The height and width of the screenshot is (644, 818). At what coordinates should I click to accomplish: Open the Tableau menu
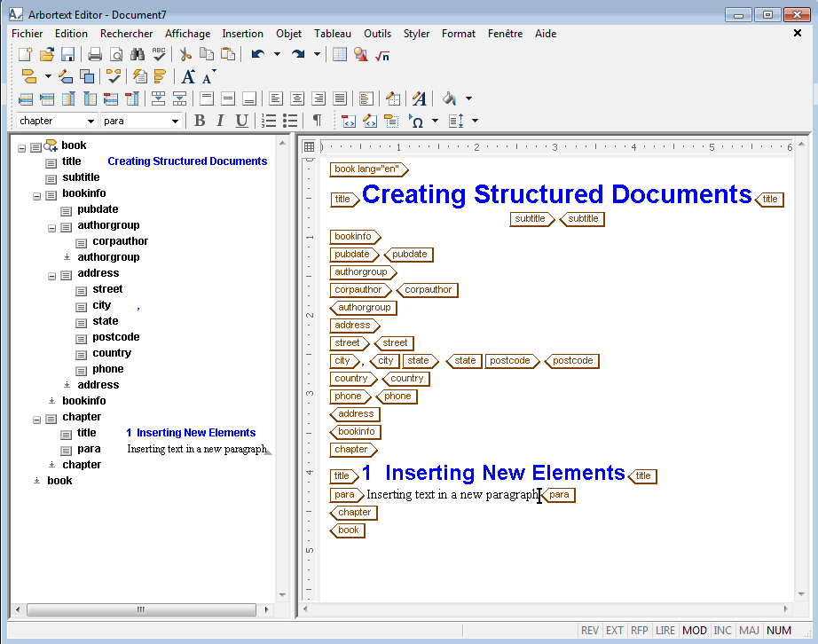point(333,34)
